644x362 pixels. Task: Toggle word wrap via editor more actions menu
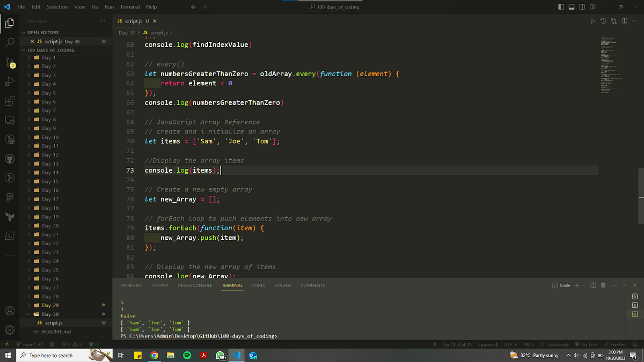635,20
